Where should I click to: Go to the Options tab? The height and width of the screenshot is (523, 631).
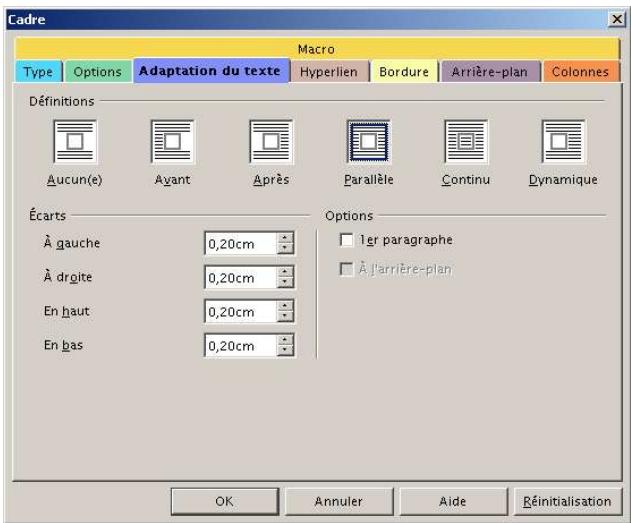pyautogui.click(x=98, y=72)
